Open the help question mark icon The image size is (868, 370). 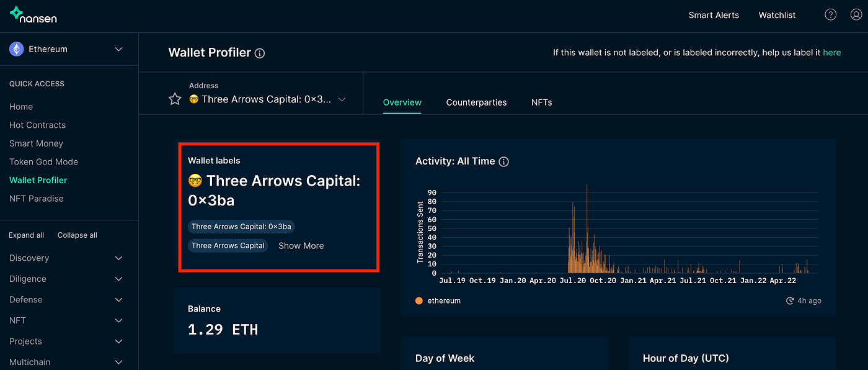[830, 15]
